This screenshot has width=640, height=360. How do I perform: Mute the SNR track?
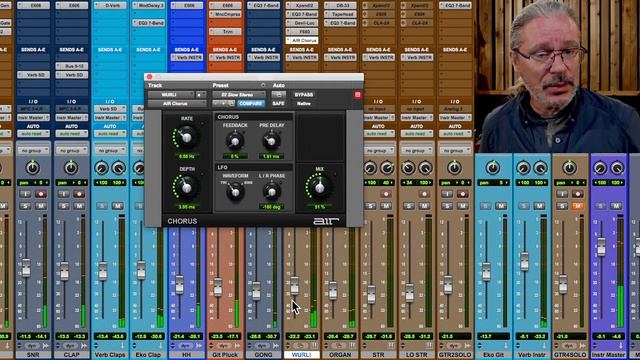(41, 206)
